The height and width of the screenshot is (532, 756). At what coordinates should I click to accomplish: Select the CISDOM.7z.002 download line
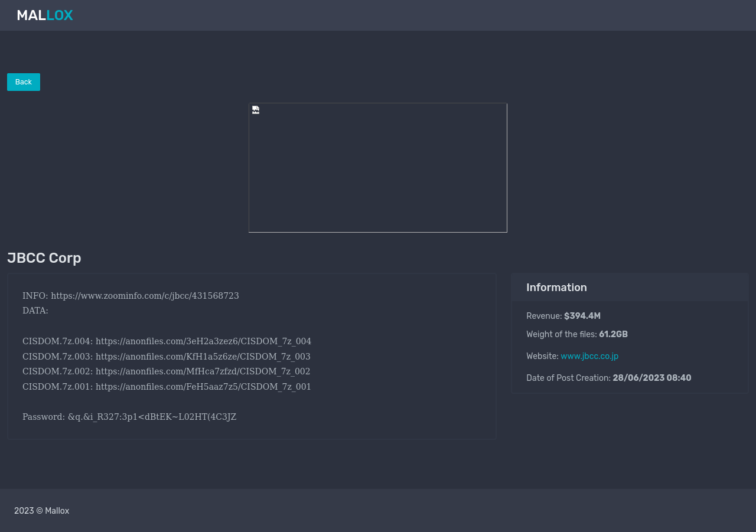[x=166, y=371]
